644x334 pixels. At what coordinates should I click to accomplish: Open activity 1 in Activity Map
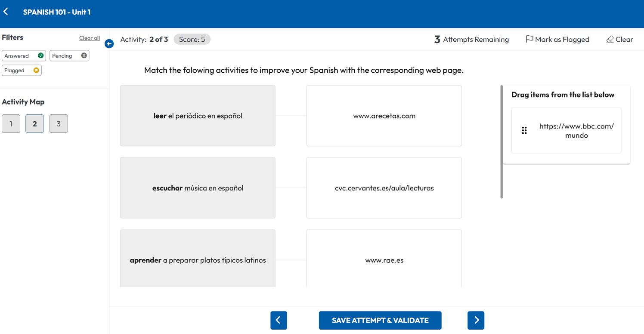pyautogui.click(x=11, y=124)
